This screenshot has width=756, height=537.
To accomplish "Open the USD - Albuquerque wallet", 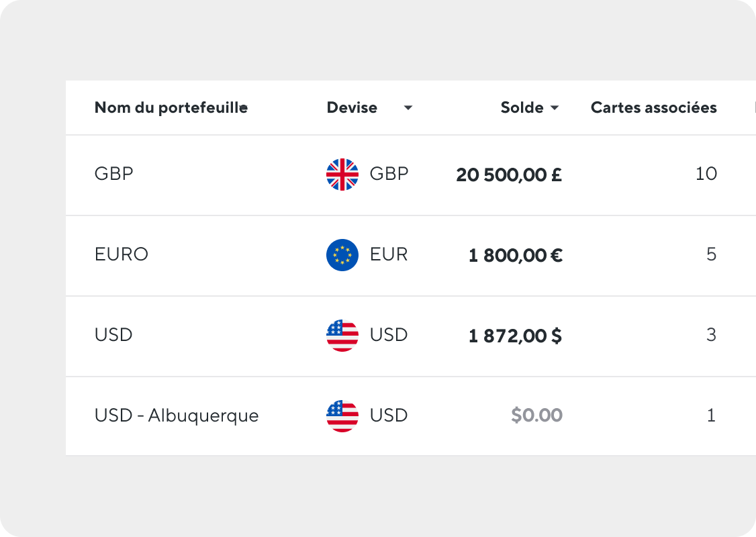I will pos(177,415).
